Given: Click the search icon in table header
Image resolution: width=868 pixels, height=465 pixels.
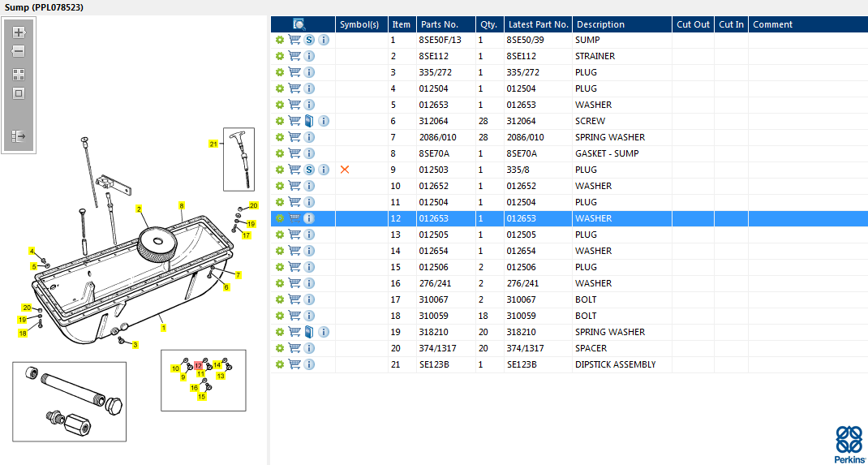Looking at the screenshot, I should coord(299,24).
